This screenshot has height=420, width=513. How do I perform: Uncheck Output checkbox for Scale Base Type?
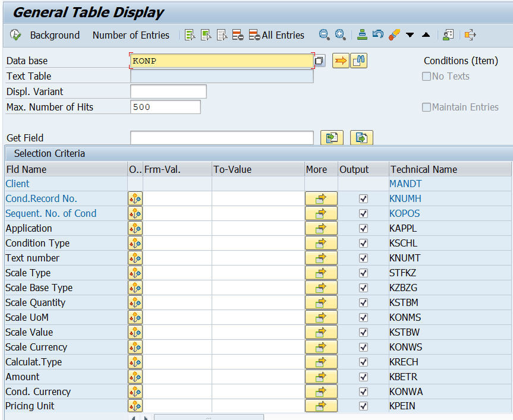point(363,288)
